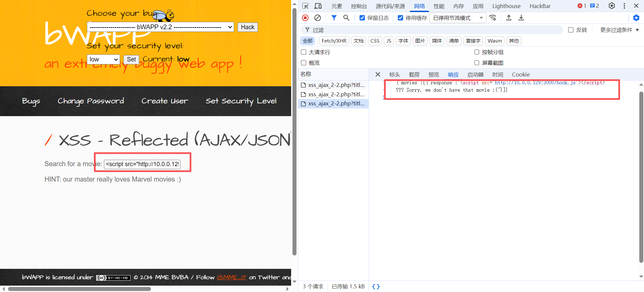Open the Lighthouse tab
This screenshot has width=644, height=292.
point(506,6)
